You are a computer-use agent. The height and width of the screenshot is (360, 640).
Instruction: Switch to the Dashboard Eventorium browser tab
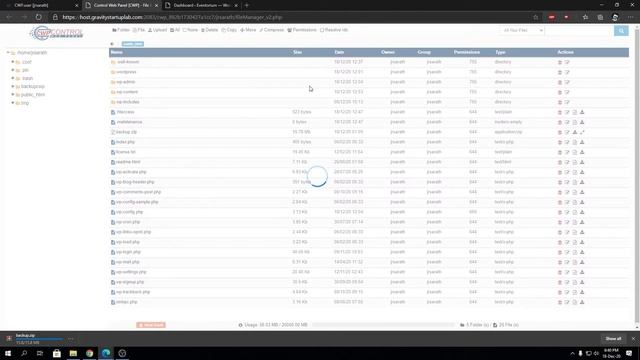(x=201, y=5)
